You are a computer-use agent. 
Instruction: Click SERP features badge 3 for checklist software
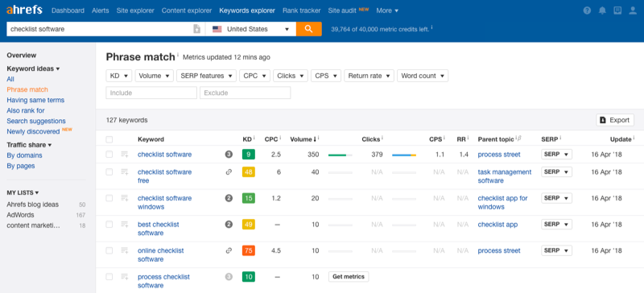[x=229, y=155]
